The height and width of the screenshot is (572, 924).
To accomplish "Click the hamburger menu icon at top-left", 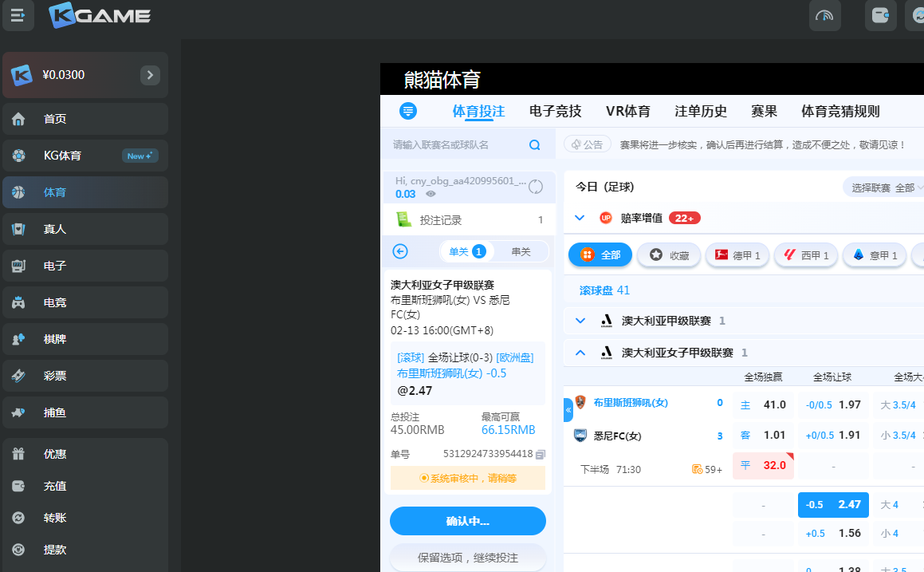I will [18, 16].
